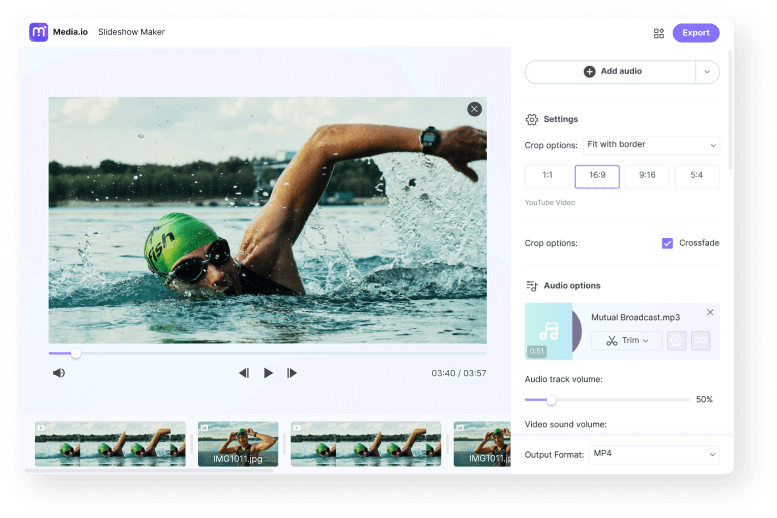Screen dimensions: 777x518
Task: Skip to next frame
Action: pos(292,373)
